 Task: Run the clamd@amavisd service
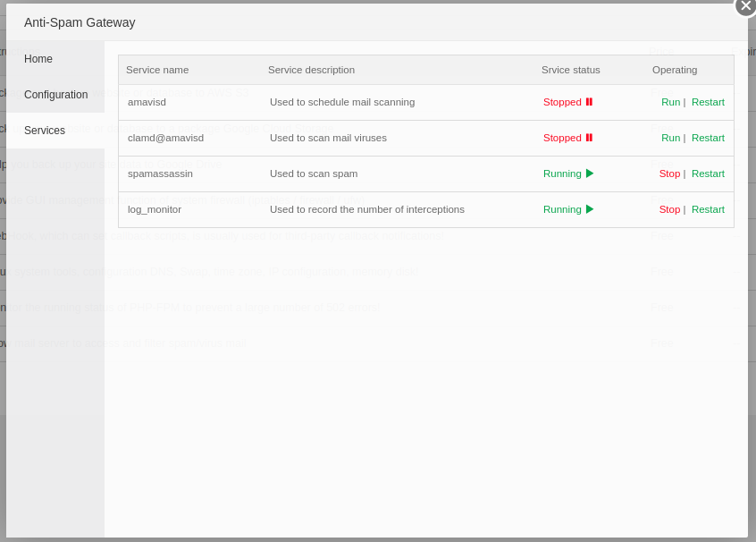pyautogui.click(x=670, y=138)
